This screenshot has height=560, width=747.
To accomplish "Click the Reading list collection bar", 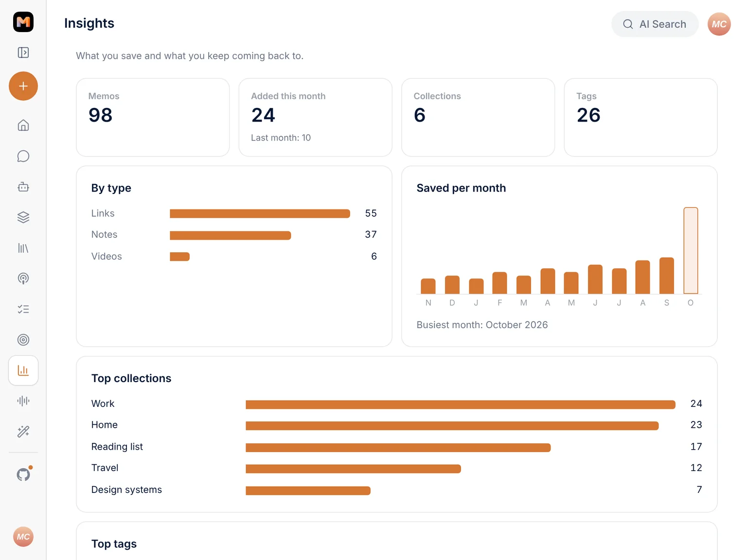I will (x=398, y=448).
